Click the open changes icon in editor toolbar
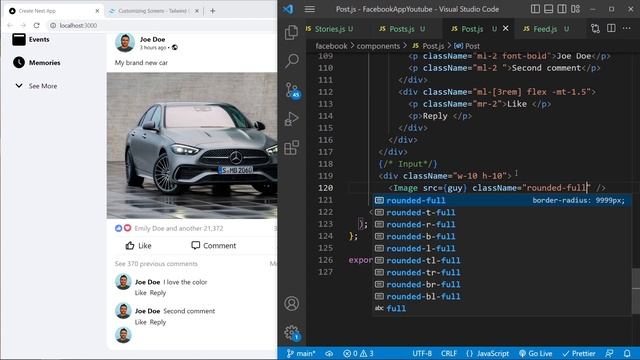The height and width of the screenshot is (360, 640). 596,28
